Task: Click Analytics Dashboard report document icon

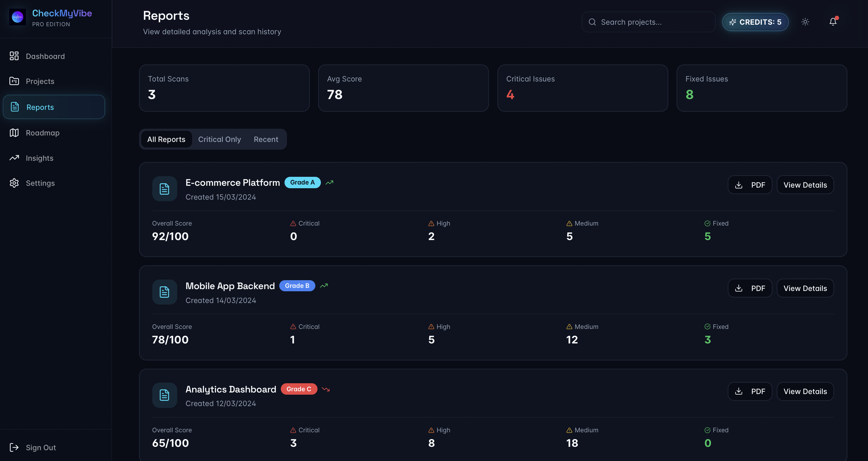Action: pyautogui.click(x=164, y=395)
